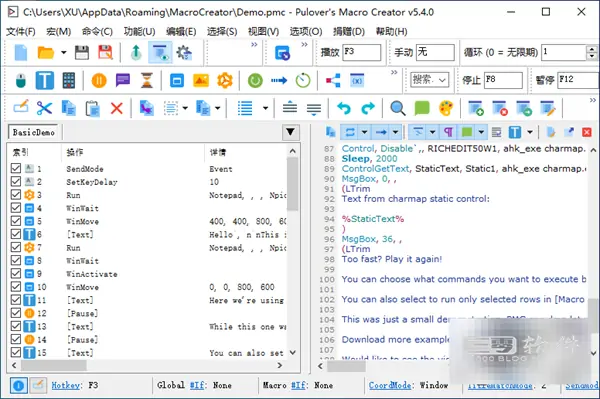This screenshot has width=600, height=399.
Task: Delete selected rows red X icon
Action: coord(117,108)
